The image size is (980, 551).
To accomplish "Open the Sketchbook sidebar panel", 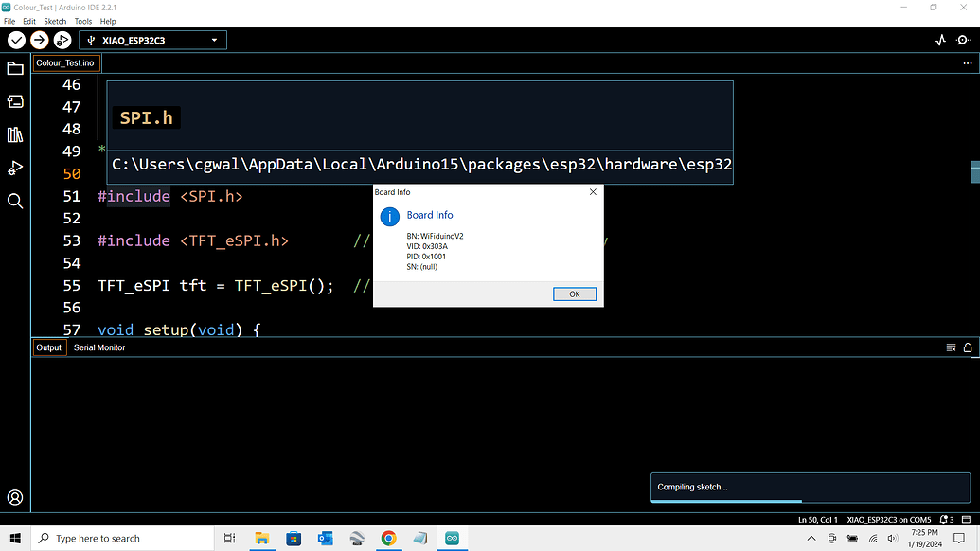I will pyautogui.click(x=14, y=67).
